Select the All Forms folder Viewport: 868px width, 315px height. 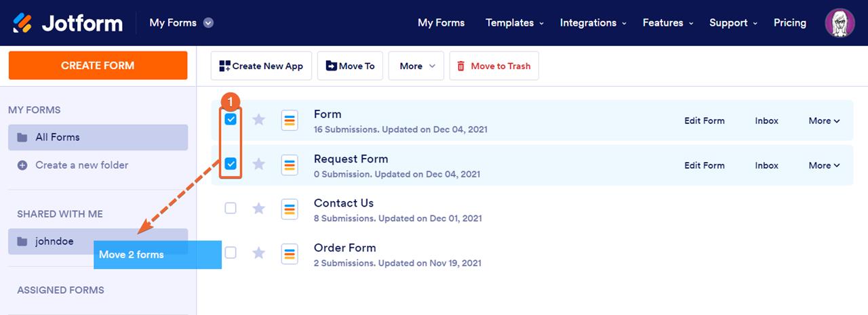point(98,138)
